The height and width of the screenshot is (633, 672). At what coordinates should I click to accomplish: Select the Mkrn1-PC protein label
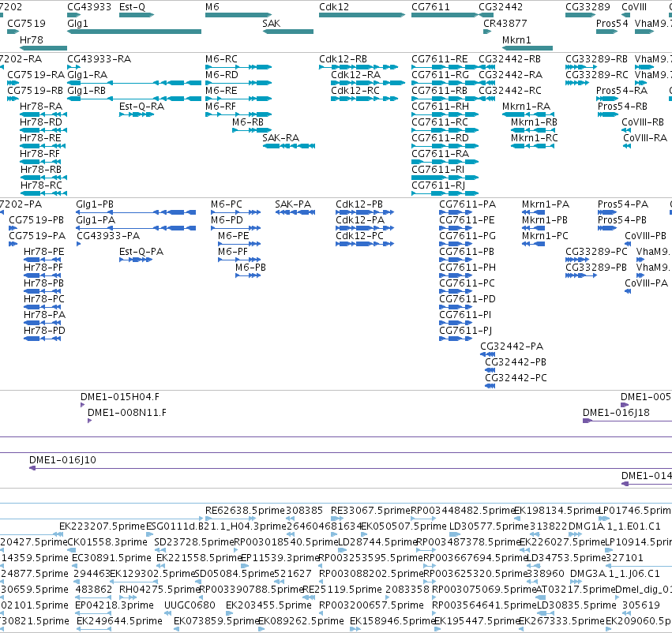pyautogui.click(x=545, y=235)
